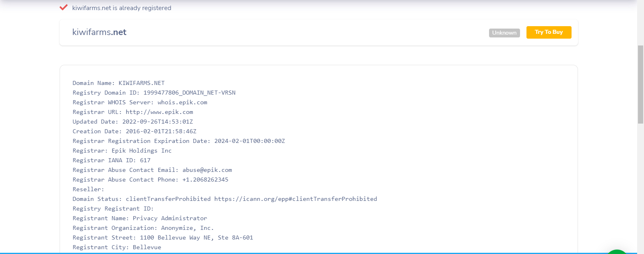644x254 pixels.
Task: Click 'Registrar: Epik Holdings Inc' line
Action: pyautogui.click(x=122, y=151)
